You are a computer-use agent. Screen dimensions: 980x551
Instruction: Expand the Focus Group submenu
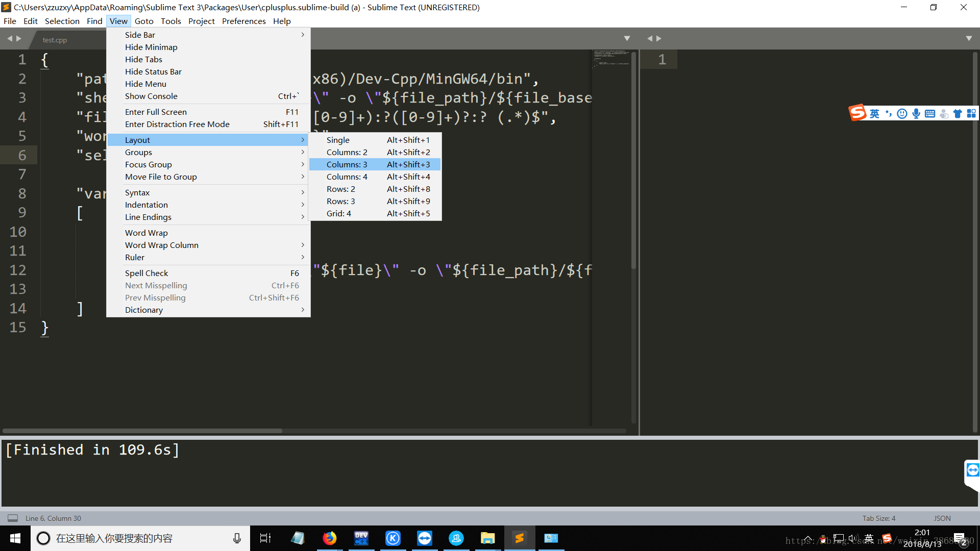point(208,164)
